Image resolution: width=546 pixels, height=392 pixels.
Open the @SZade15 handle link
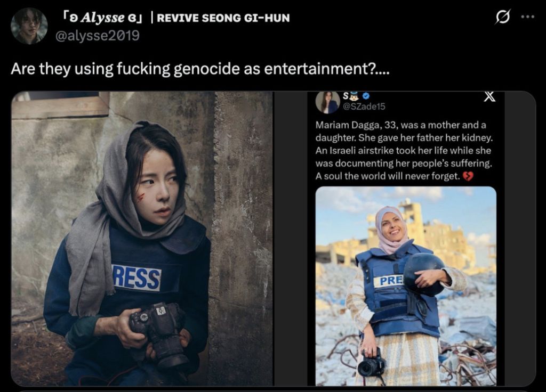[x=364, y=107]
